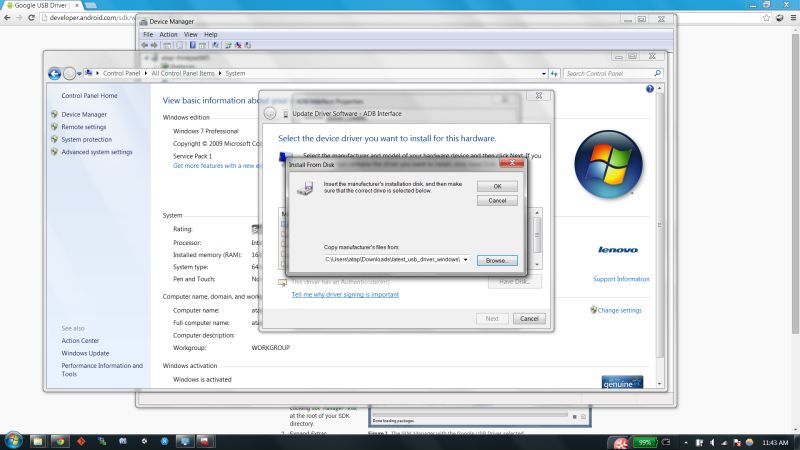Open the Control Panel address bar dropdown arrow
Image resolution: width=800 pixels, height=450 pixels.
pos(544,73)
